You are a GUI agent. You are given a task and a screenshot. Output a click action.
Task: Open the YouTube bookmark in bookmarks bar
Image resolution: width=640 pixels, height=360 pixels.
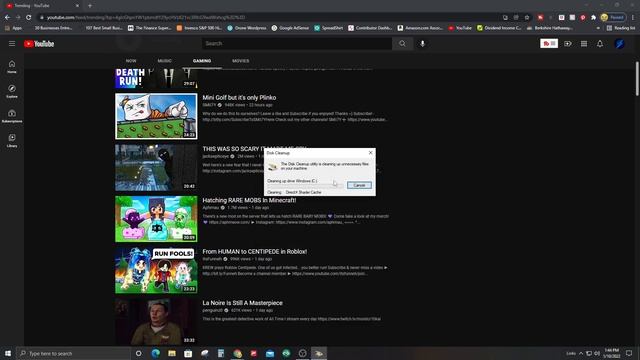pos(460,28)
